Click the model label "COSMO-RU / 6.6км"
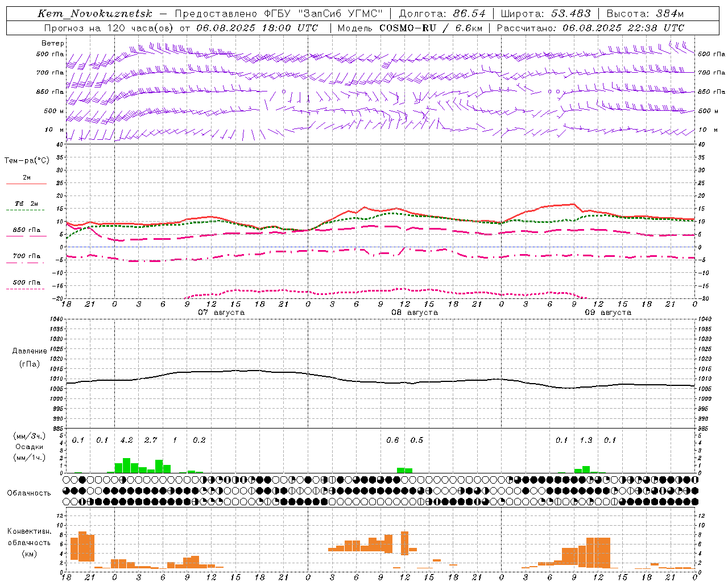 pos(432,28)
